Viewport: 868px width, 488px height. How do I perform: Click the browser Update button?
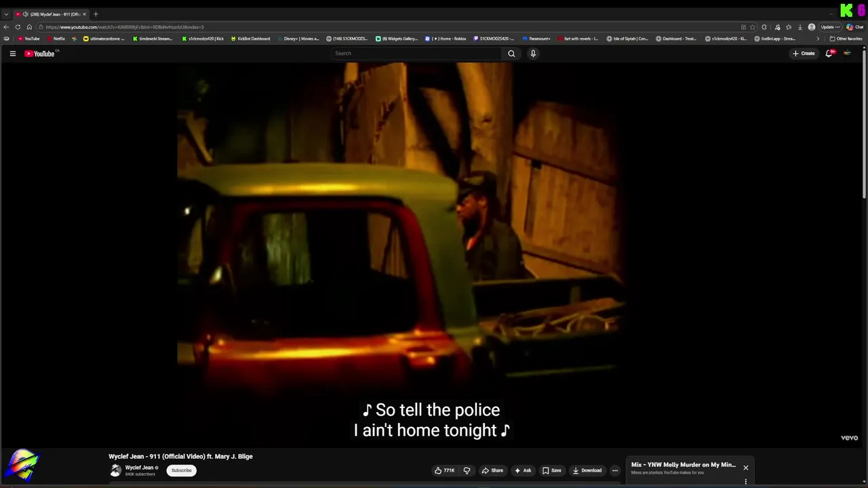point(830,27)
